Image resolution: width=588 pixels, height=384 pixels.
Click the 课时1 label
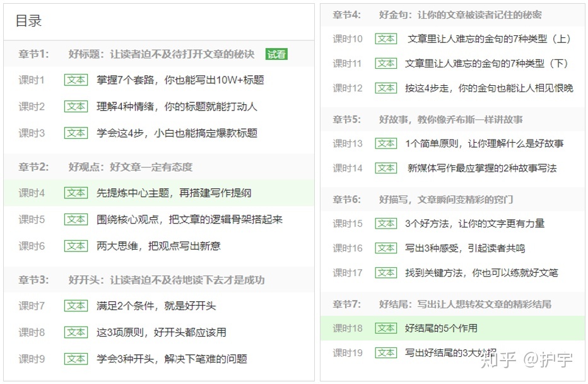click(32, 80)
